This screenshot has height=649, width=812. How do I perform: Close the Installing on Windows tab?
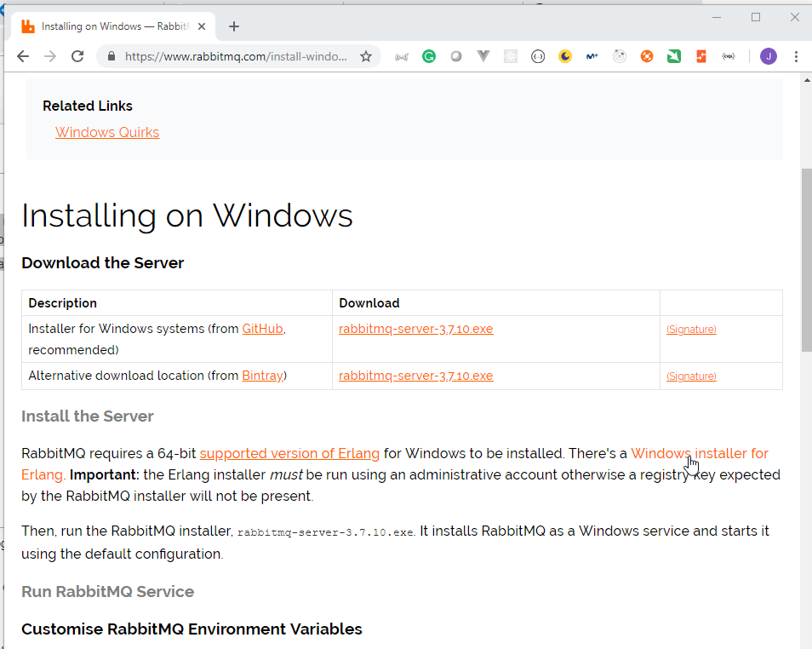202,26
